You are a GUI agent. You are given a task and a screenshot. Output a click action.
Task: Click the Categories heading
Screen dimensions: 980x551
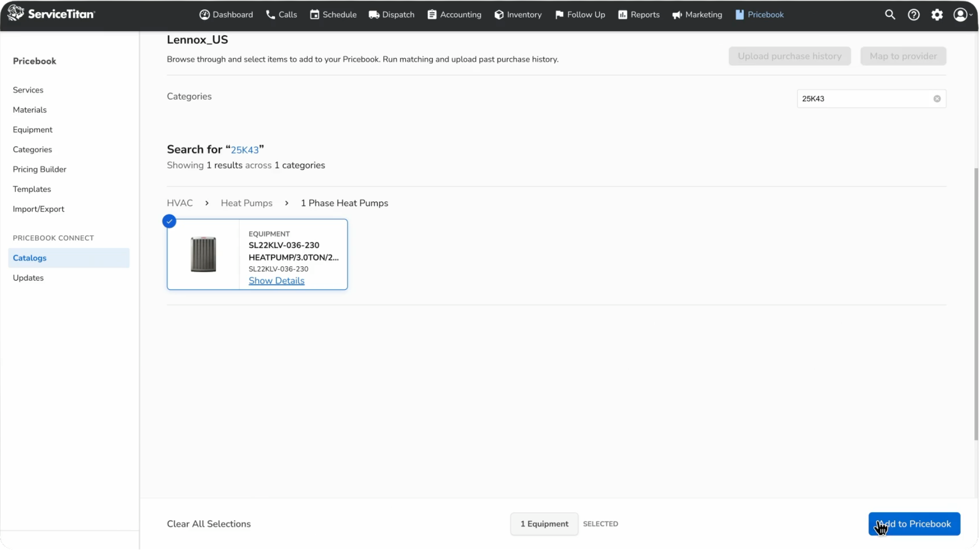point(189,96)
